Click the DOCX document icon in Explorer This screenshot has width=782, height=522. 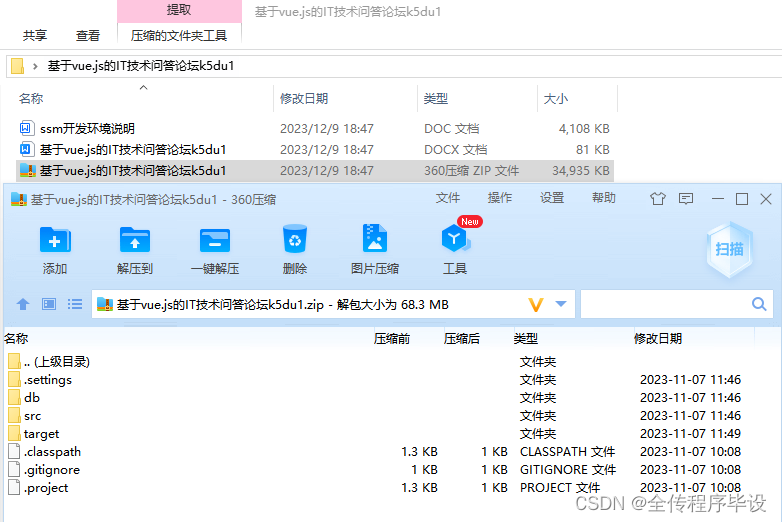[x=26, y=149]
